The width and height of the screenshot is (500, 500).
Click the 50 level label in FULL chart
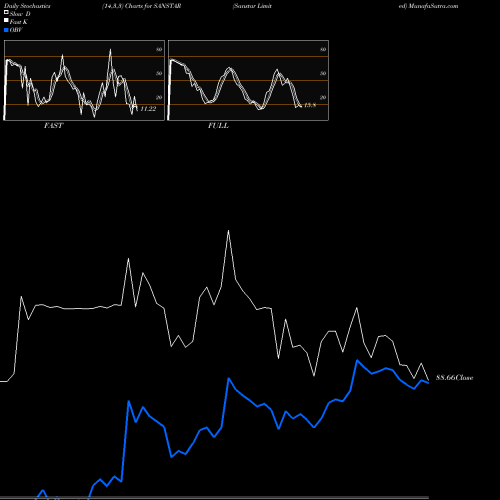(x=323, y=74)
